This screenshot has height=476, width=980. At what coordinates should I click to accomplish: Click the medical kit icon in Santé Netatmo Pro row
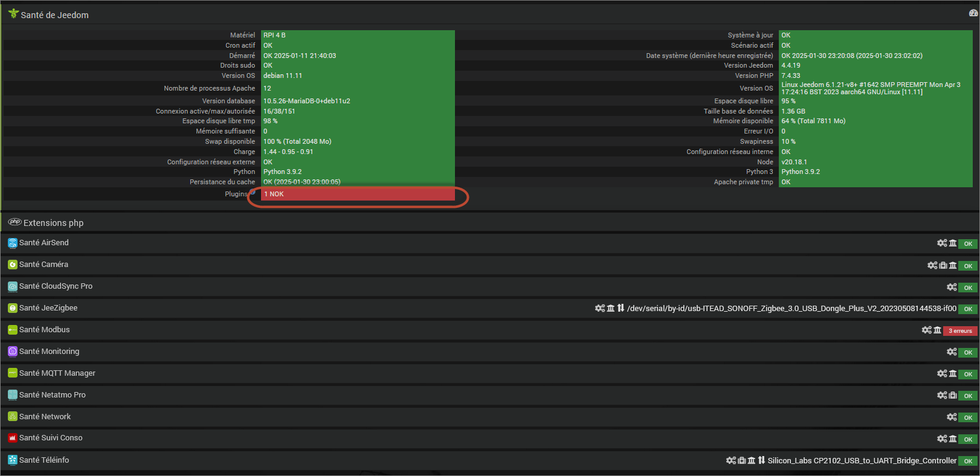[x=953, y=395]
